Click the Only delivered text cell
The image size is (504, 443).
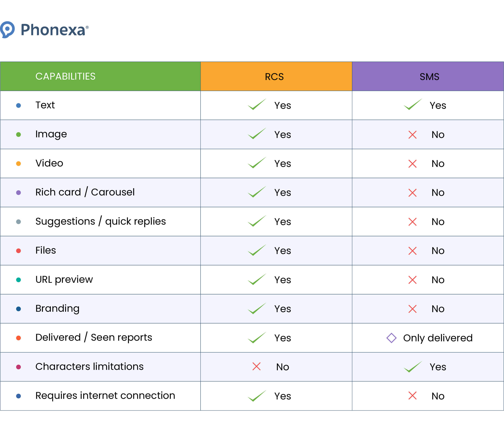coord(438,338)
